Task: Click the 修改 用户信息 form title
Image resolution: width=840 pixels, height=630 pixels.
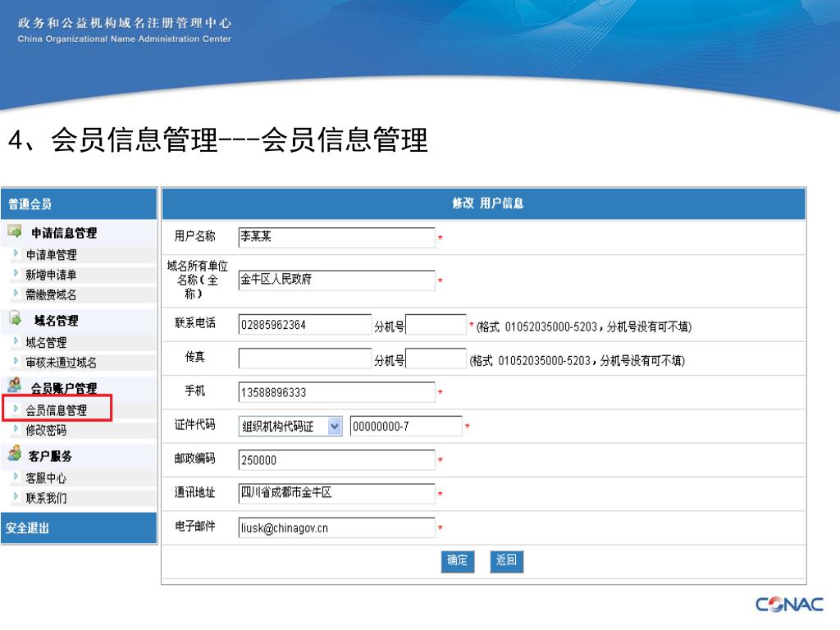Action: 487,203
